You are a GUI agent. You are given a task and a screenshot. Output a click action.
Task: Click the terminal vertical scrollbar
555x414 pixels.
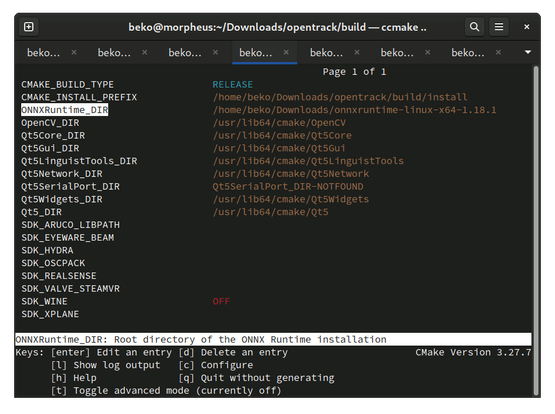pos(536,230)
